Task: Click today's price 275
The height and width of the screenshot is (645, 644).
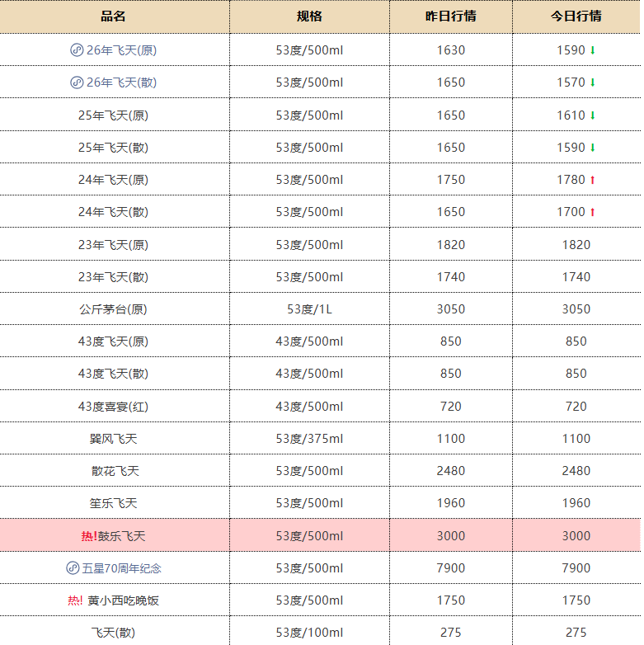Action: 576,633
